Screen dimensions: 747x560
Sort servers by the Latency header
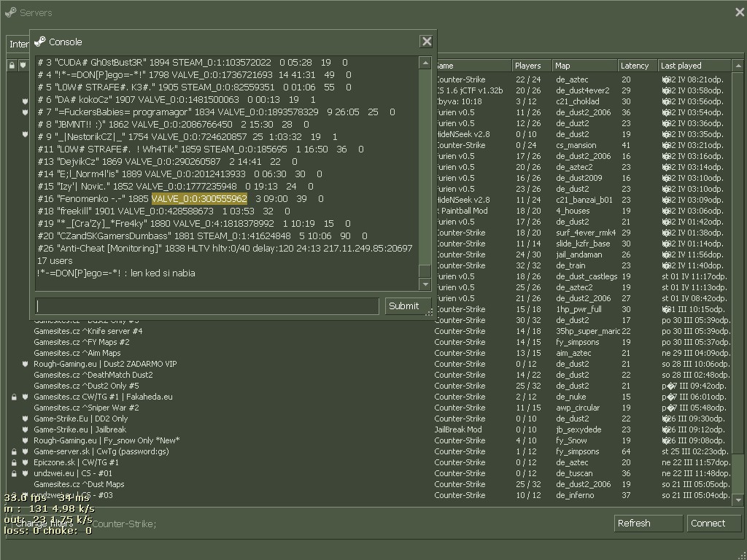[637, 66]
